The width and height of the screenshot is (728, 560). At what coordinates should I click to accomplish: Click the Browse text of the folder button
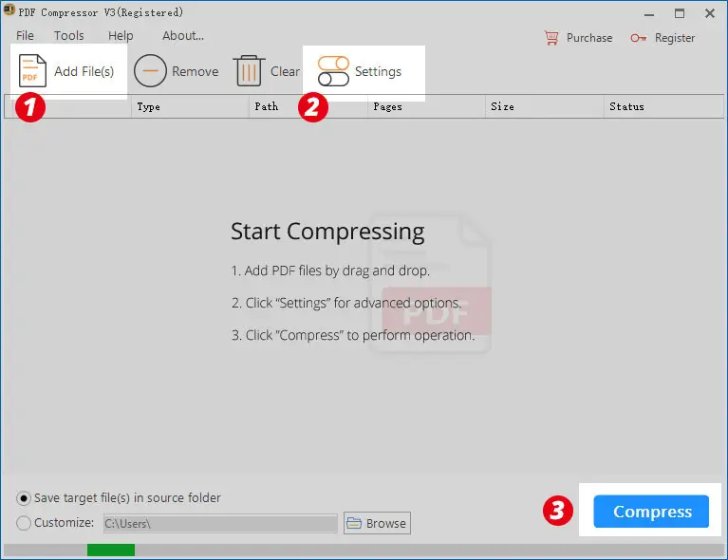coord(385,523)
